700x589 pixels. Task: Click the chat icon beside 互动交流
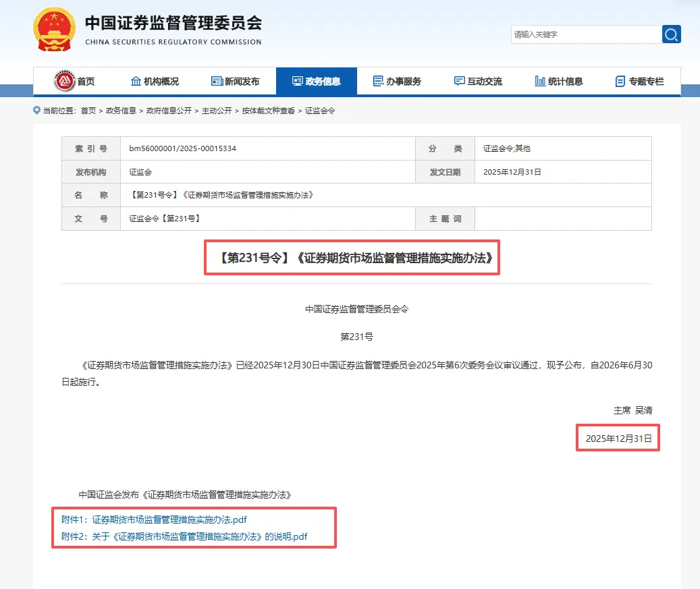pos(460,81)
